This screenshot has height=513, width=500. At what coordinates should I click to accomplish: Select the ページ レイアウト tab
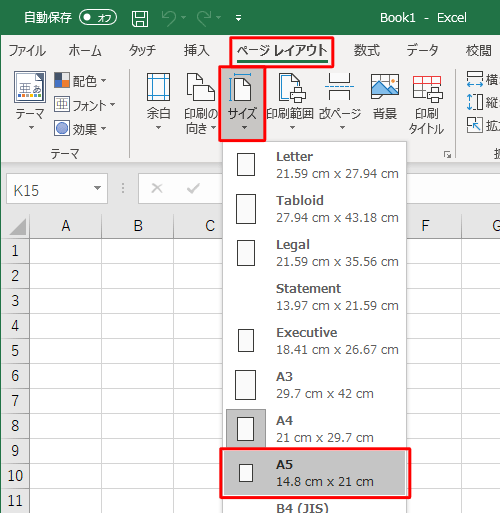[282, 51]
